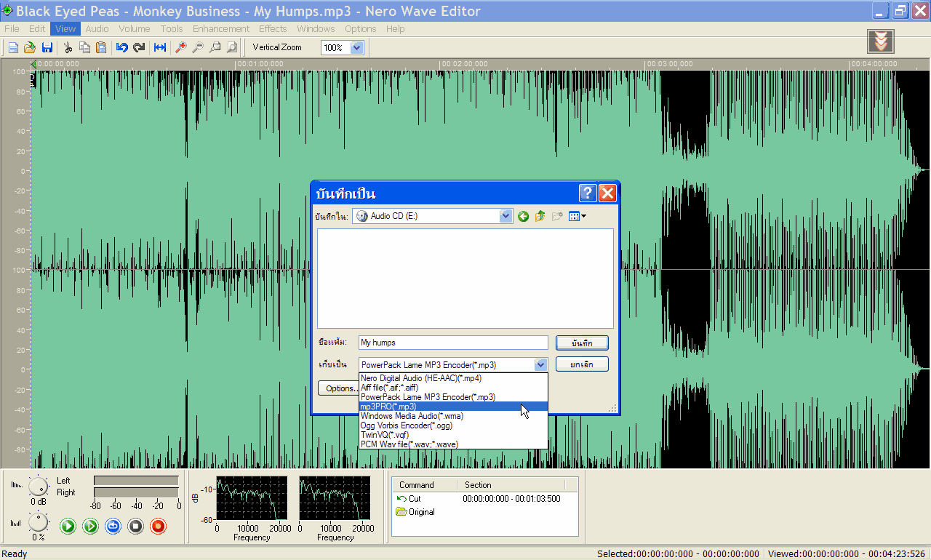This screenshot has height=560, width=931.
Task: Click the Zoom In magnifier icon
Action: pos(181,47)
